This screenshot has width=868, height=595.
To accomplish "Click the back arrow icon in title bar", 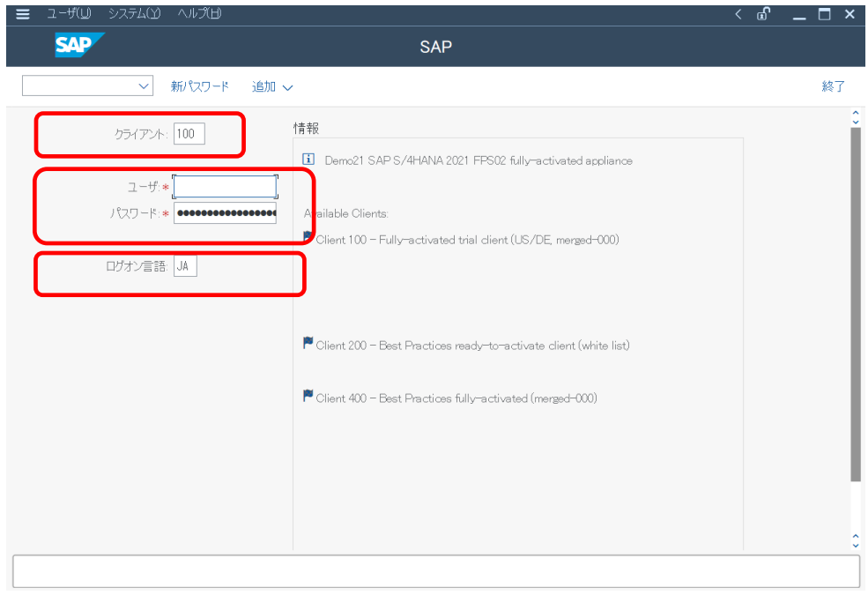I will click(738, 14).
